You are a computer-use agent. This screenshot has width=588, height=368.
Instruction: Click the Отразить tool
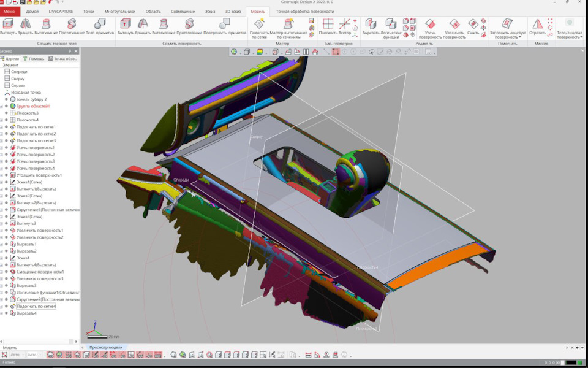pyautogui.click(x=537, y=26)
